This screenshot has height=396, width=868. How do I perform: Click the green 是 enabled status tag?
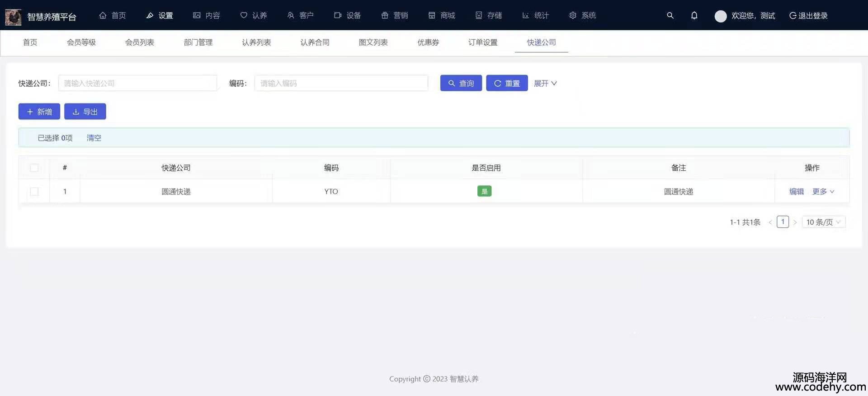point(484,191)
